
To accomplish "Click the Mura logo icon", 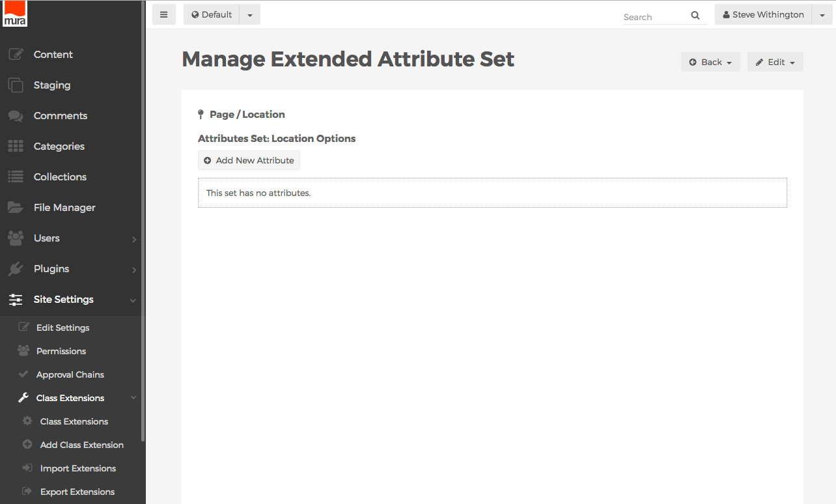I will (14, 14).
